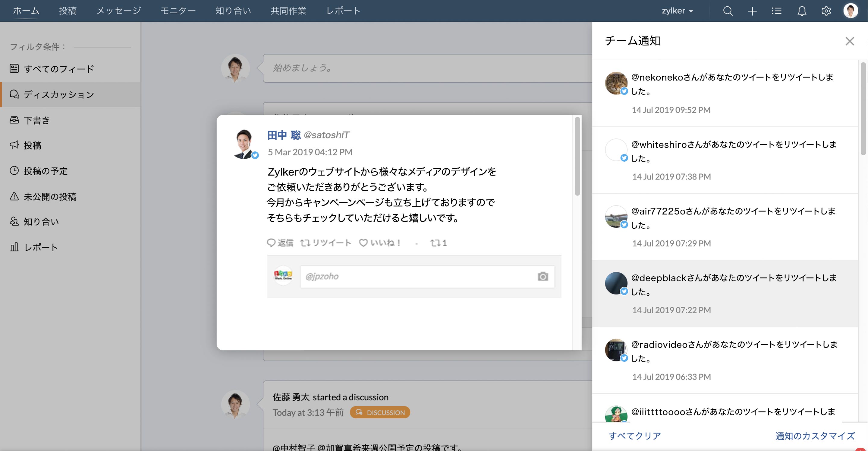The width and height of the screenshot is (868, 451).
Task: Click the DISCUSSION badge
Action: pyautogui.click(x=380, y=412)
